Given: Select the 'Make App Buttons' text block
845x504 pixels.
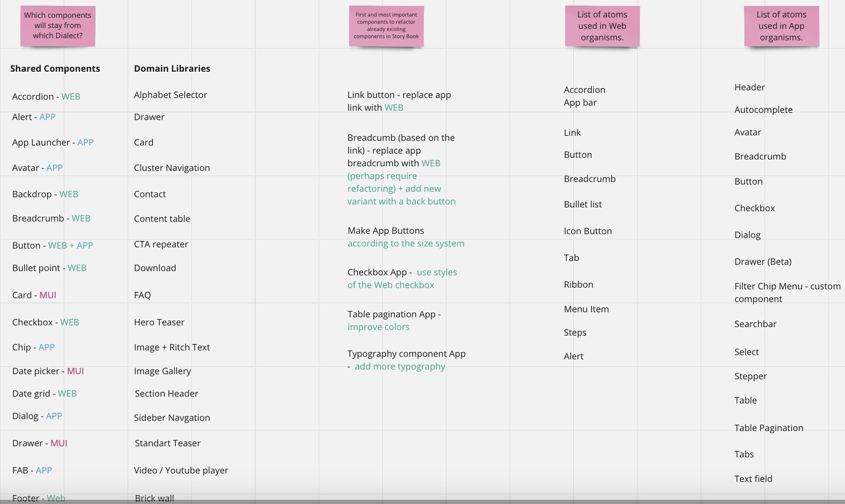Looking at the screenshot, I should pos(406,237).
